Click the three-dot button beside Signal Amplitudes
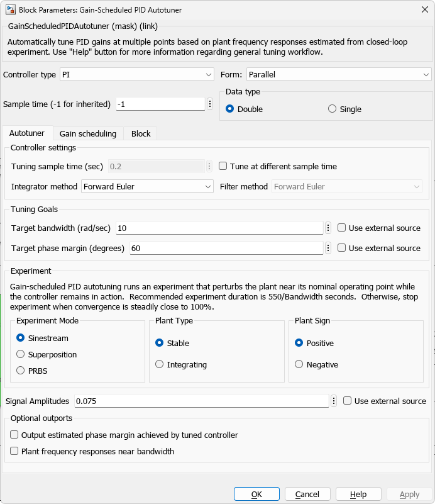The height and width of the screenshot is (504, 435). [334, 401]
